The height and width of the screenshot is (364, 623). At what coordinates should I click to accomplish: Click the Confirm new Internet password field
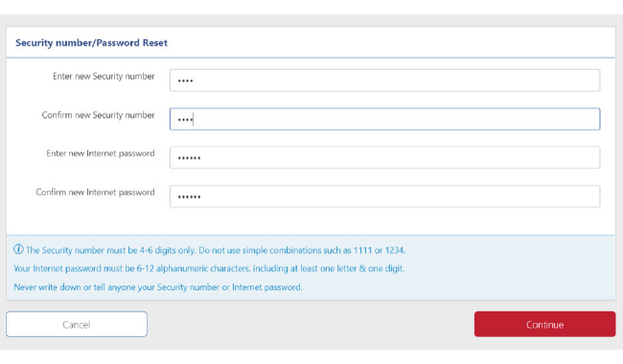(x=384, y=196)
